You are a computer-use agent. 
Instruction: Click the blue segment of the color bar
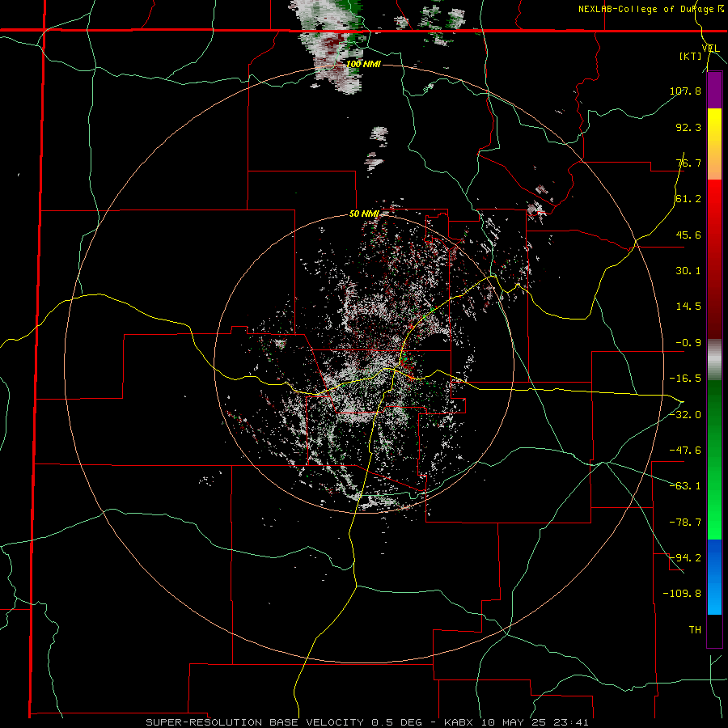[x=714, y=577]
